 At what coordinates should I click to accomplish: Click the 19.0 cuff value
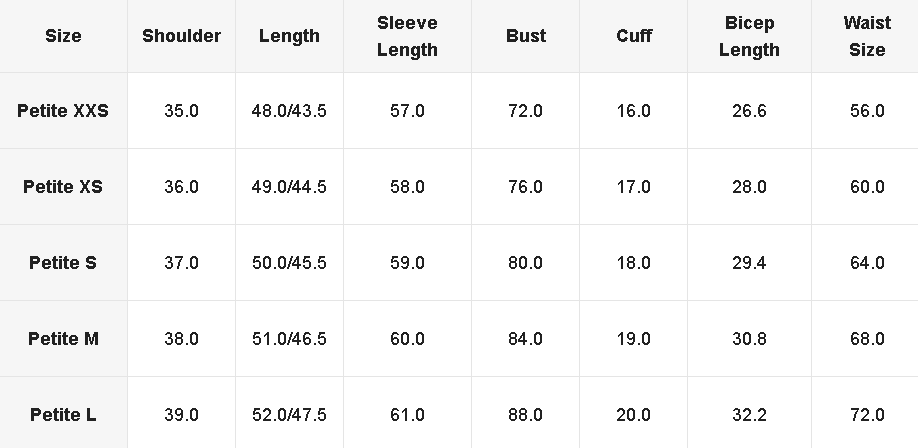pyautogui.click(x=633, y=339)
